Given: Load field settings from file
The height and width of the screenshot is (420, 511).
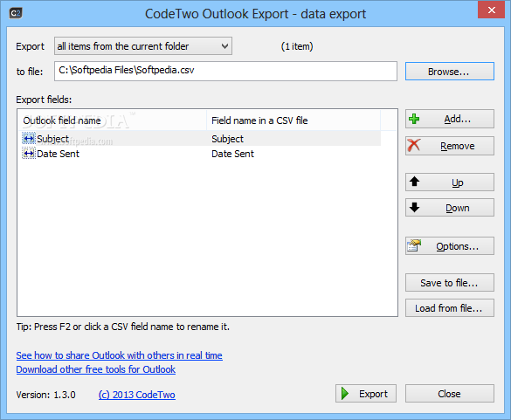Looking at the screenshot, I should 449,308.
